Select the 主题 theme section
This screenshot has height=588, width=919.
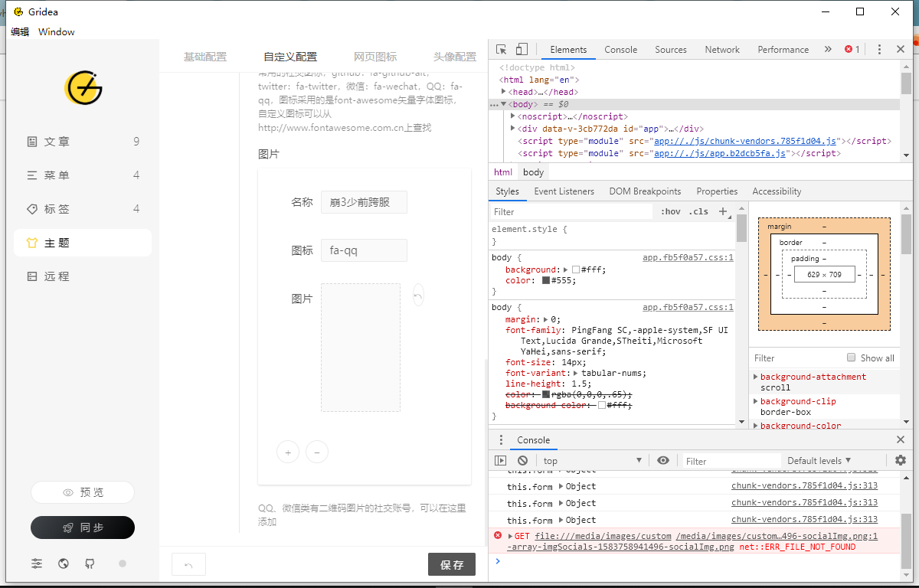[83, 243]
